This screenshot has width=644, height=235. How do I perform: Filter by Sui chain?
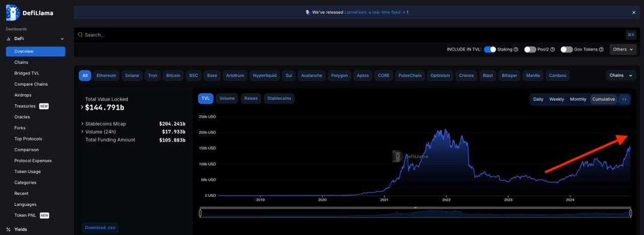(x=289, y=75)
